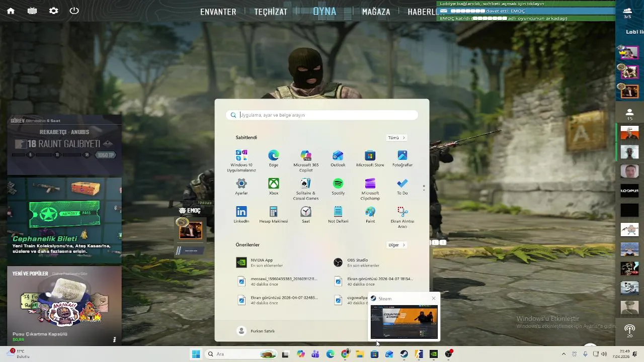The height and width of the screenshot is (362, 644).
Task: Click CS2 power quit icon
Action: (74, 11)
